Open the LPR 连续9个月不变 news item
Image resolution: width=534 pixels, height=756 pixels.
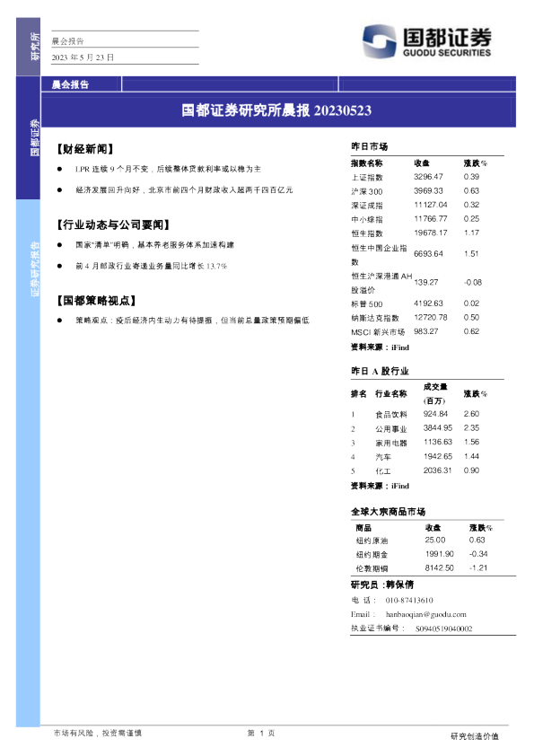pos(168,169)
